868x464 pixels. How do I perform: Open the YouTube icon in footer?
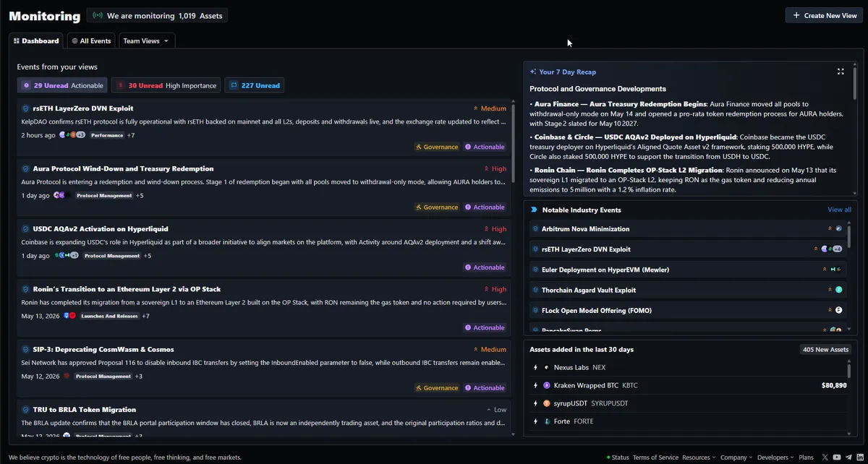click(836, 457)
